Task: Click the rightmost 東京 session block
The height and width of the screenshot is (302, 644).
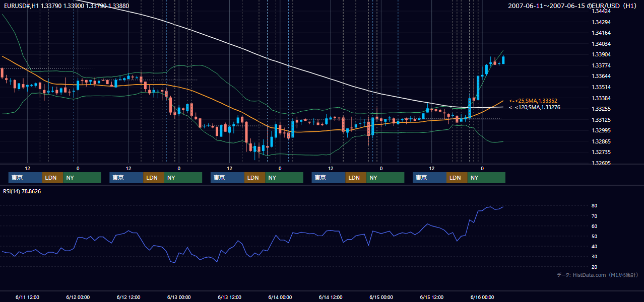Action: pyautogui.click(x=429, y=178)
